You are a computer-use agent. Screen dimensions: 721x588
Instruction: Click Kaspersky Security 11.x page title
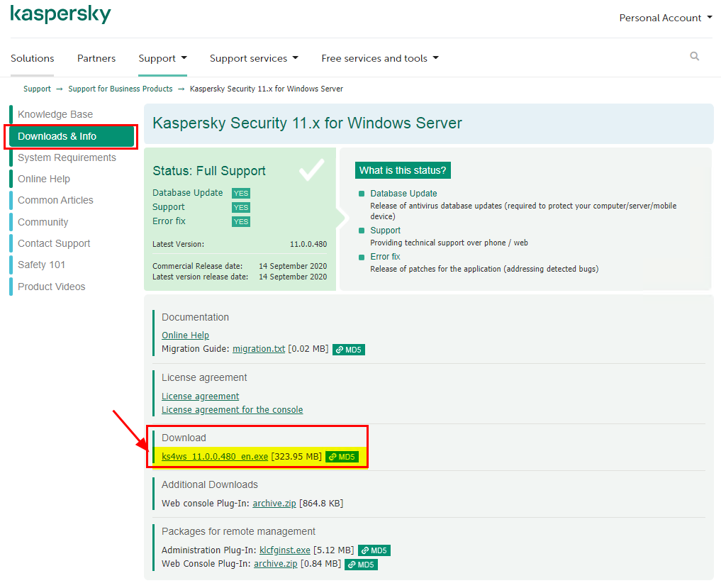pyautogui.click(x=307, y=123)
